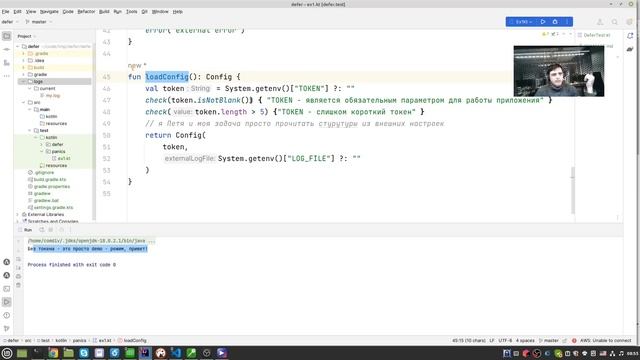Open the terminal icon in the taskbar
Viewport: 640px width, 360px height.
click(x=38, y=353)
